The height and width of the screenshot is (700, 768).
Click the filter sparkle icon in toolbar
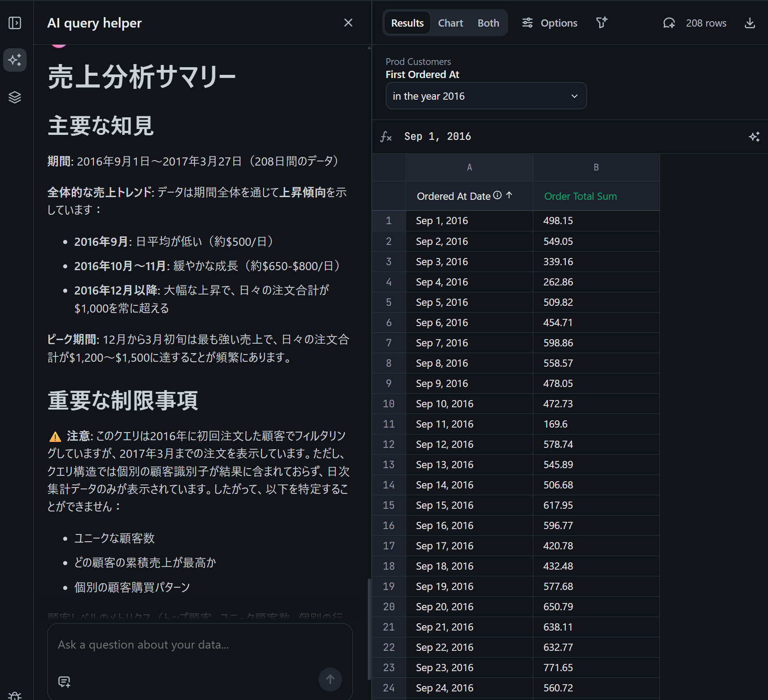(601, 23)
